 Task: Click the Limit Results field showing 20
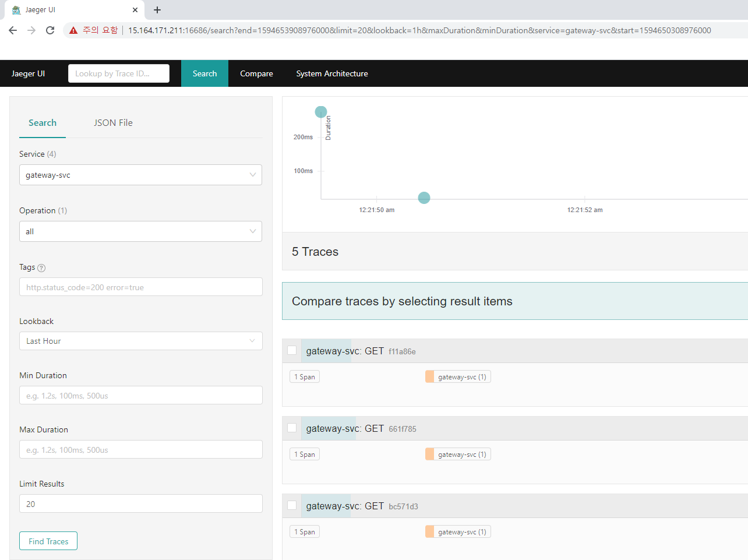(141, 503)
